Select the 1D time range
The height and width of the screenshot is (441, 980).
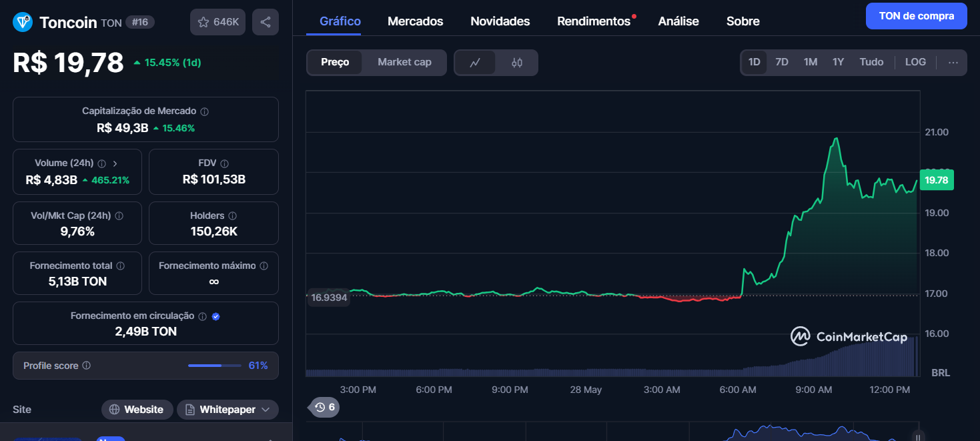(754, 62)
